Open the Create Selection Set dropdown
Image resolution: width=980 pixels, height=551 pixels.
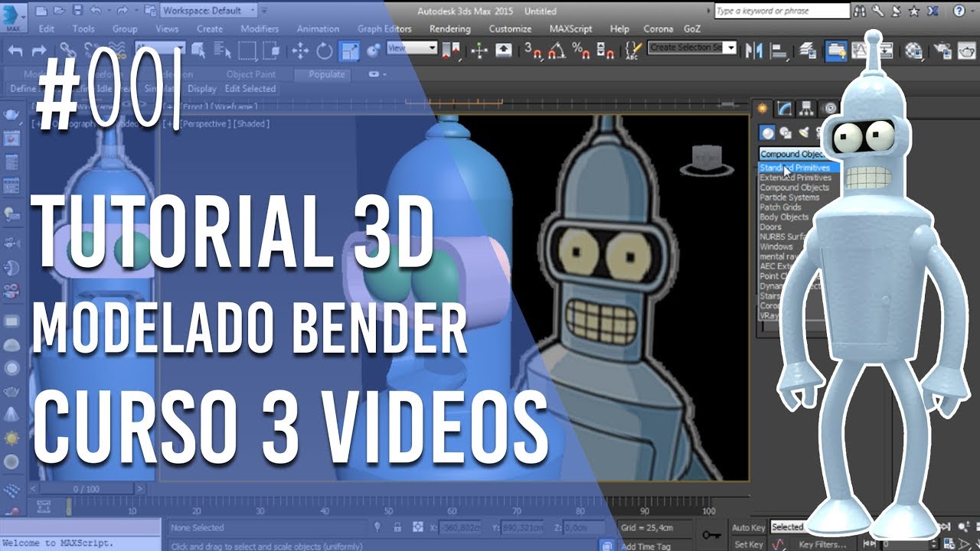click(x=691, y=47)
